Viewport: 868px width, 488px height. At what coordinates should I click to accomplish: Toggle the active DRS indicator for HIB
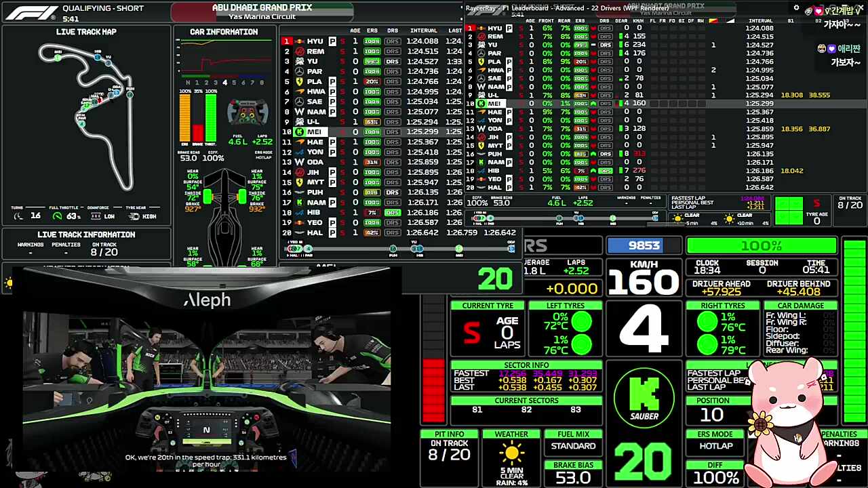[392, 212]
